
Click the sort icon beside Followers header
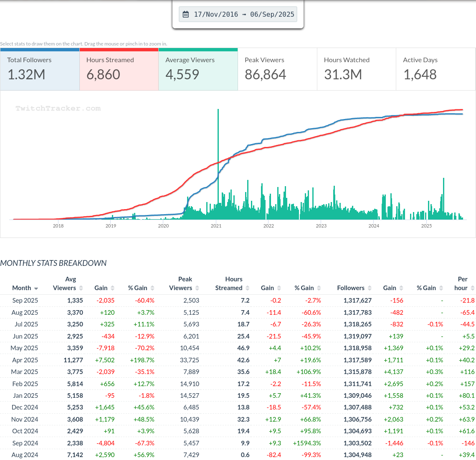370,288
